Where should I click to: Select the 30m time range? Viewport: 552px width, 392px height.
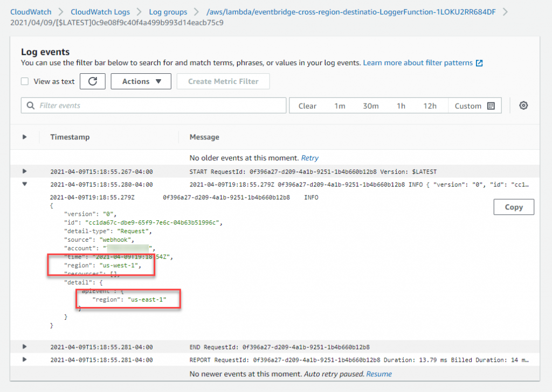pyautogui.click(x=371, y=106)
